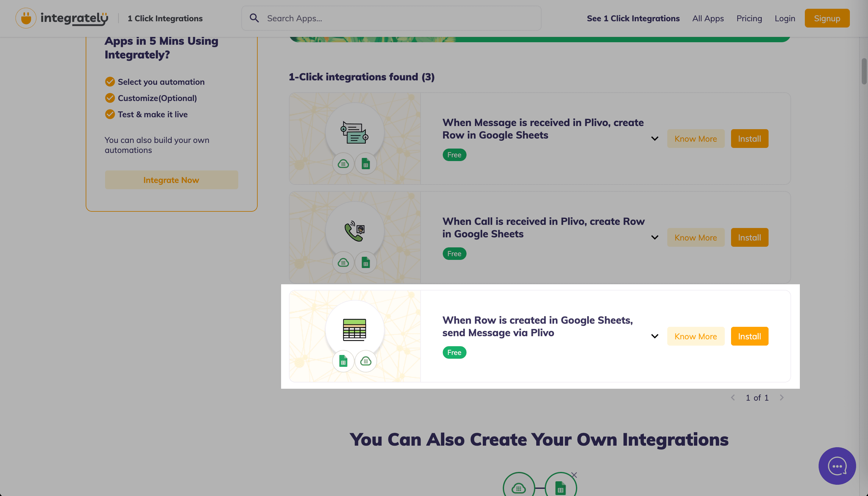This screenshot has height=496, width=868.
Task: Expand the Call received in Plivo integration
Action: click(x=654, y=237)
